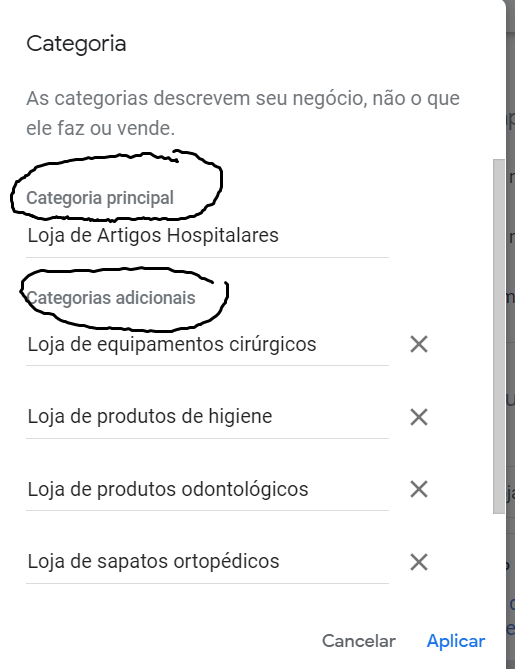The height and width of the screenshot is (669, 515).
Task: Click the Categorias adicionais heading
Action: point(111,298)
